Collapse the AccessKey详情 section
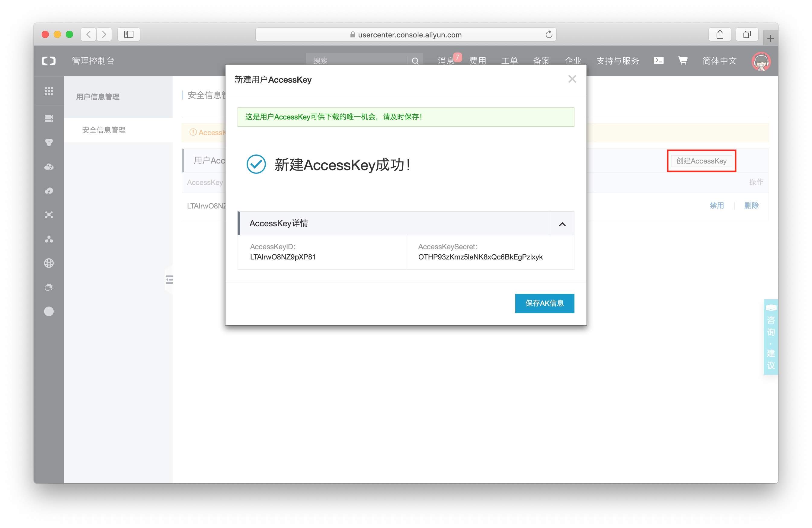812x528 pixels. point(562,224)
